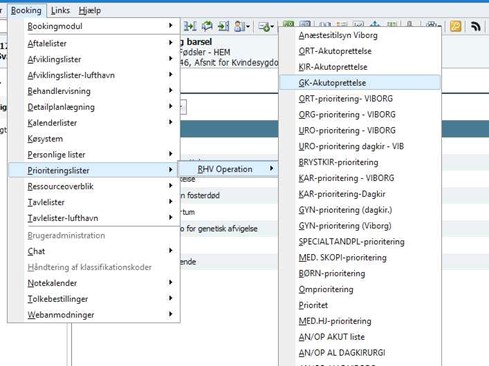This screenshot has width=489, height=366.
Task: Choose Ressourceoverblik from the Booking menu
Action: pos(94,186)
